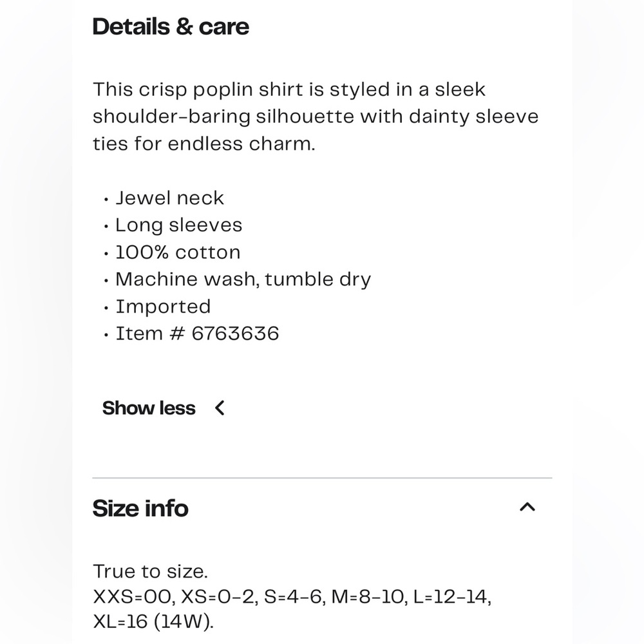Click the 100% cotton bullet item

(x=178, y=252)
